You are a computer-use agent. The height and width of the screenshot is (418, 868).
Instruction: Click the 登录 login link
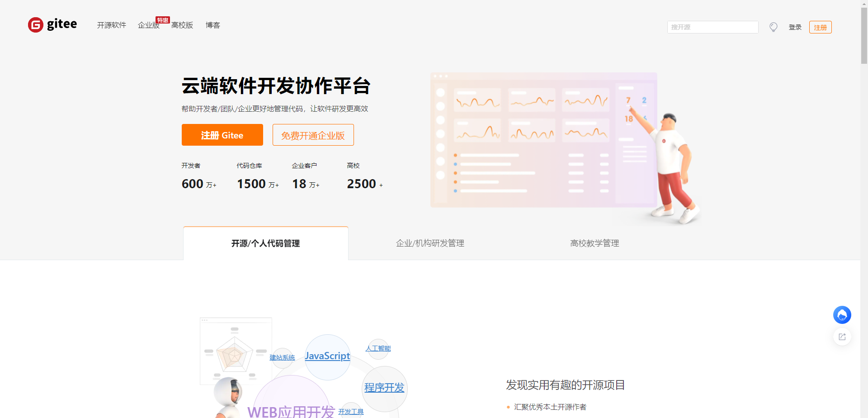pyautogui.click(x=795, y=27)
